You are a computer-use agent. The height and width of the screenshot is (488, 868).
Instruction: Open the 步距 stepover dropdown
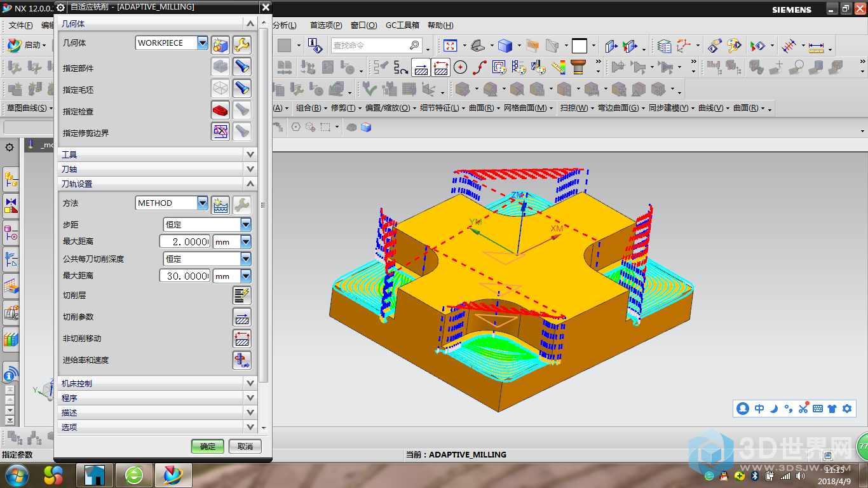click(x=246, y=225)
